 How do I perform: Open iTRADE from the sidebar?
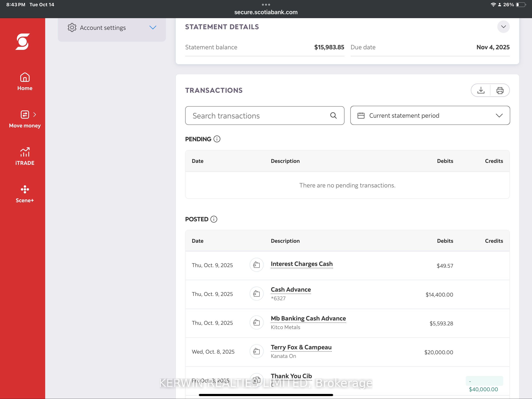[25, 156]
